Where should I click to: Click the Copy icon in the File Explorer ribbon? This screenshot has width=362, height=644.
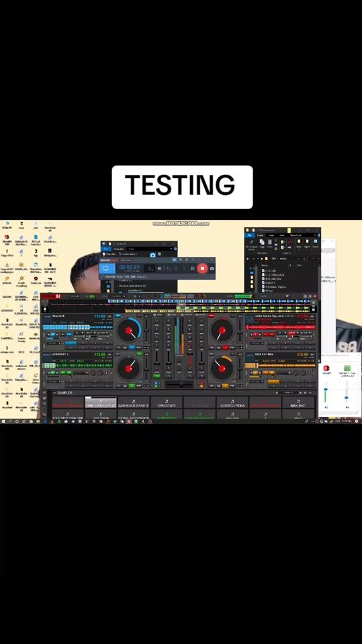click(x=262, y=244)
